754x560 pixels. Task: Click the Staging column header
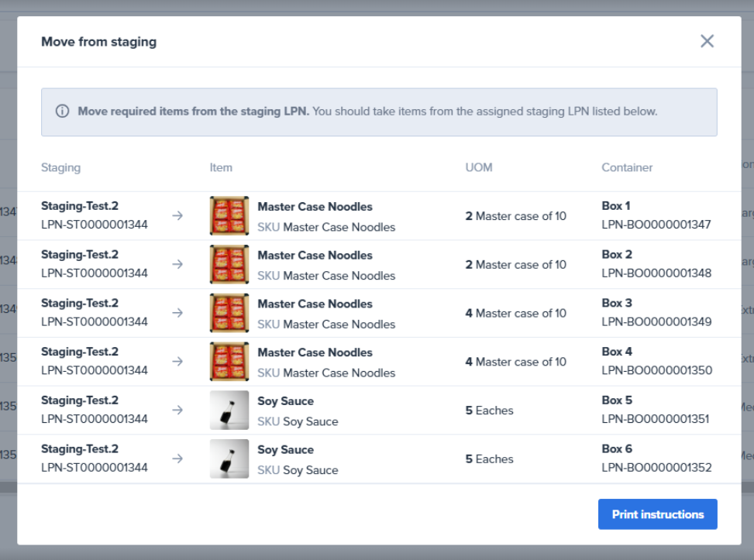(60, 167)
